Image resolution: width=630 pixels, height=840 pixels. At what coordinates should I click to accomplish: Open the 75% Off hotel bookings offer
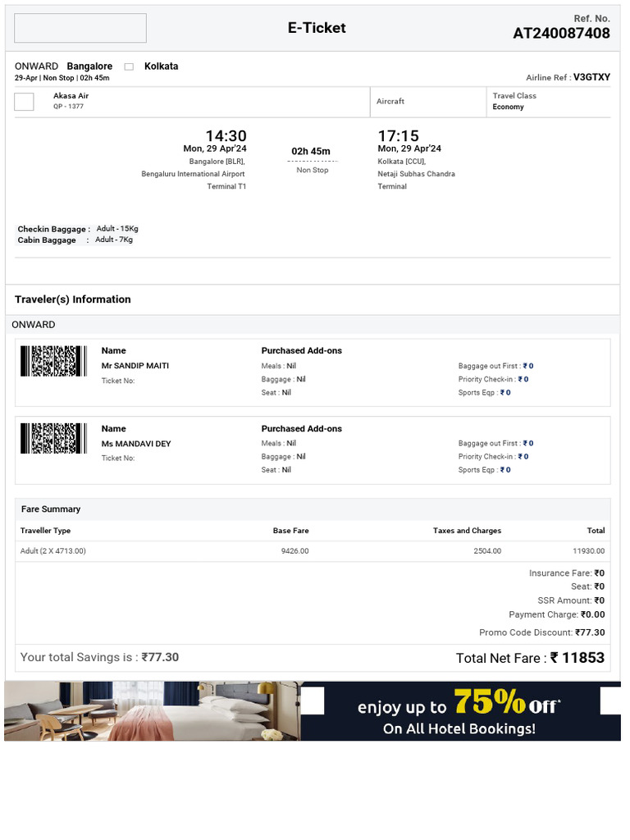coord(459,710)
